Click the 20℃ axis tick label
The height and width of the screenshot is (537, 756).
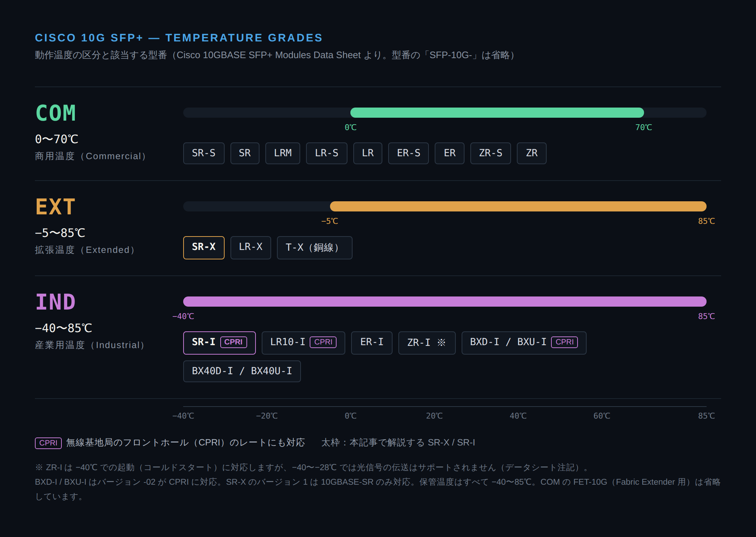pos(434,416)
